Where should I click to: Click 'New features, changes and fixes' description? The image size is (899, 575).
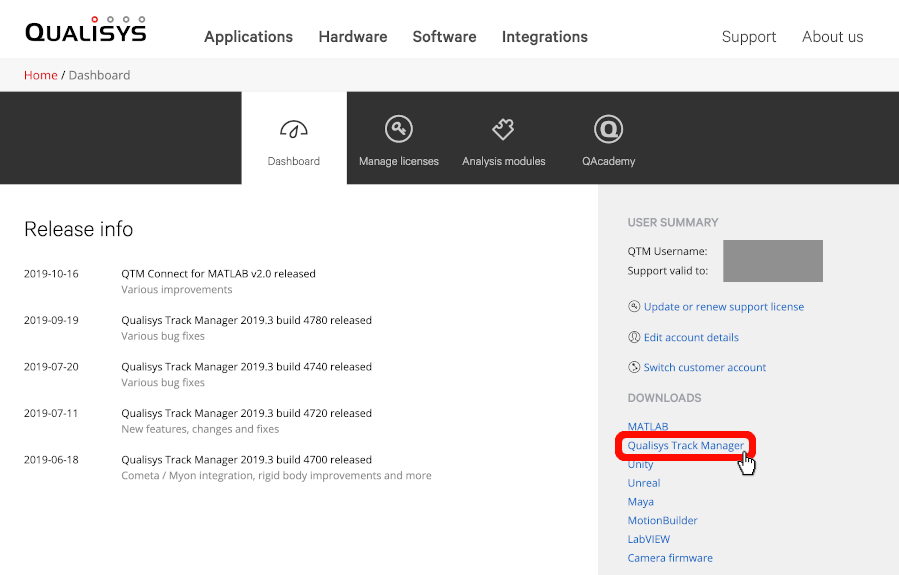click(x=200, y=429)
